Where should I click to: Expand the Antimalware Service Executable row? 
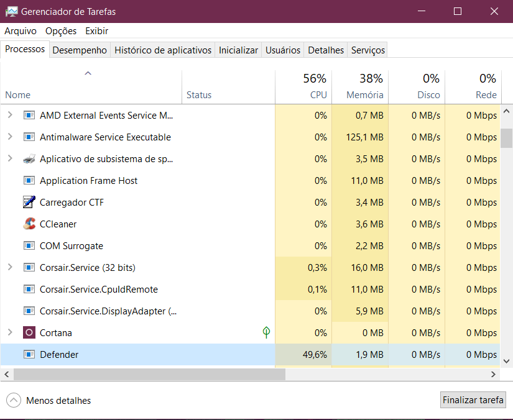click(10, 137)
